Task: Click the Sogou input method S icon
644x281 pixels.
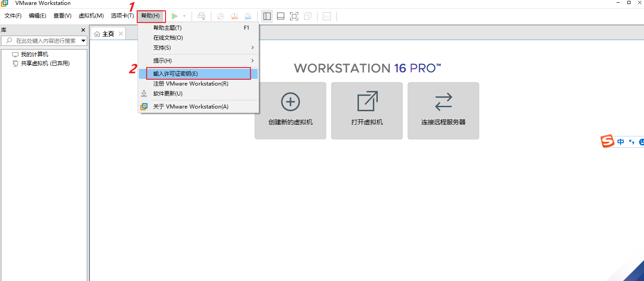Action: [608, 141]
